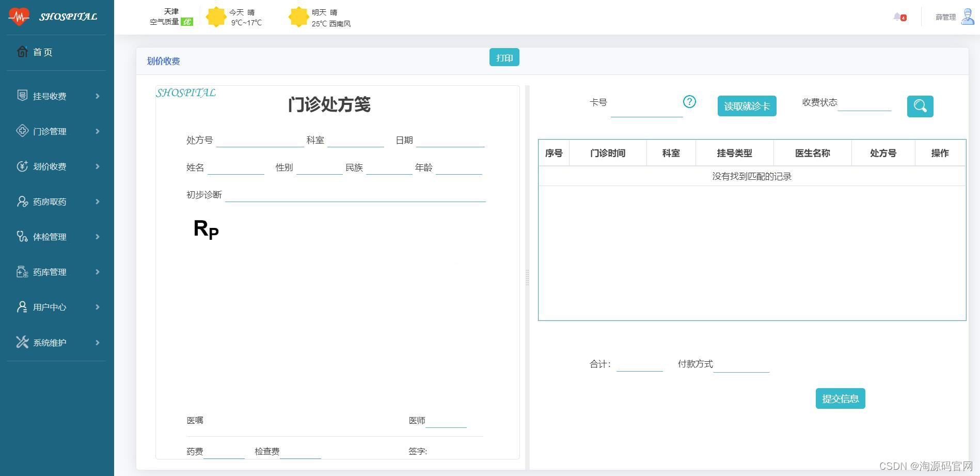This screenshot has height=476, width=980.
Task: Click the 薛管理 username link
Action: pos(945,17)
